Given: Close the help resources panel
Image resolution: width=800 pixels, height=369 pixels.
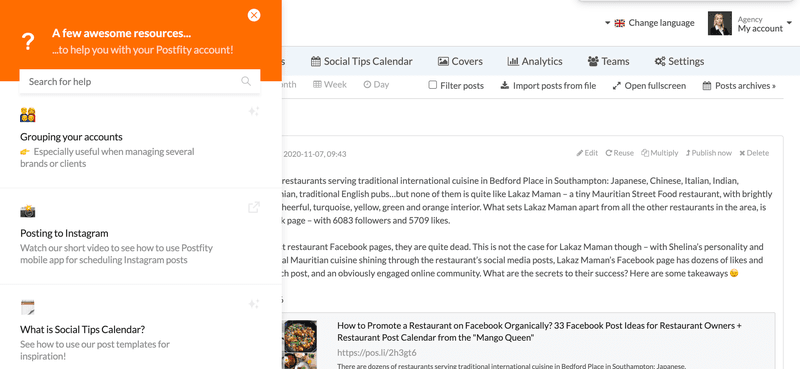Looking at the screenshot, I should (254, 15).
